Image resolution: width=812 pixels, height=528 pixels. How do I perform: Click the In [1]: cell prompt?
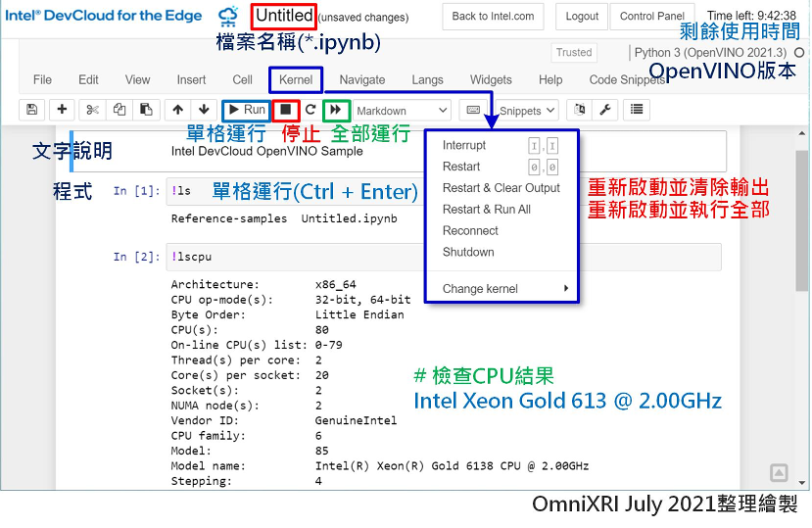click(x=137, y=191)
